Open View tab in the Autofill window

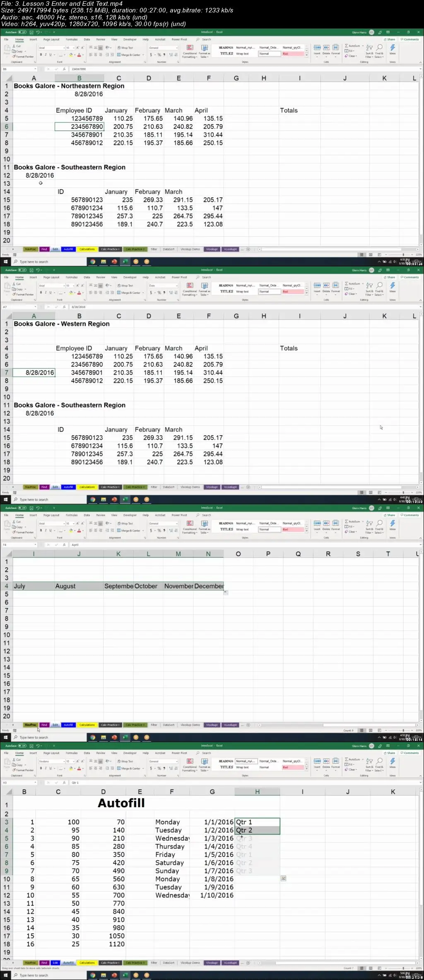(x=114, y=753)
